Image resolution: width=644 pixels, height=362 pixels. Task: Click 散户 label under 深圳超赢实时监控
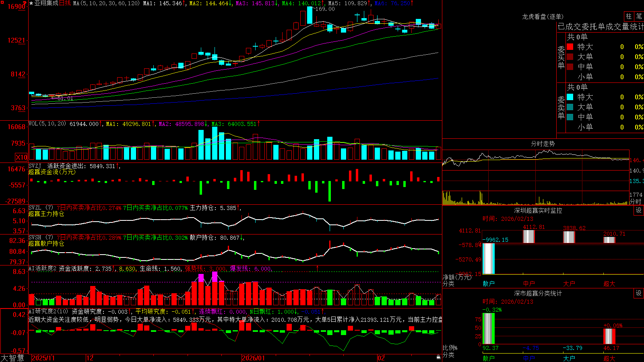489,284
